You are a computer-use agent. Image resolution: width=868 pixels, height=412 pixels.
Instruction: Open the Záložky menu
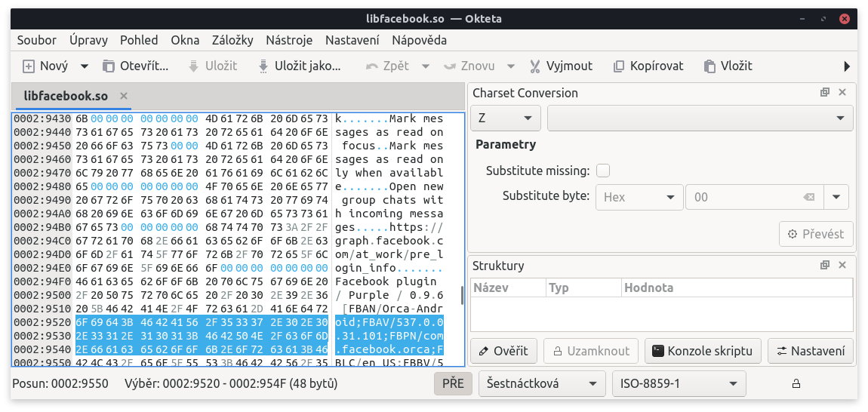232,41
